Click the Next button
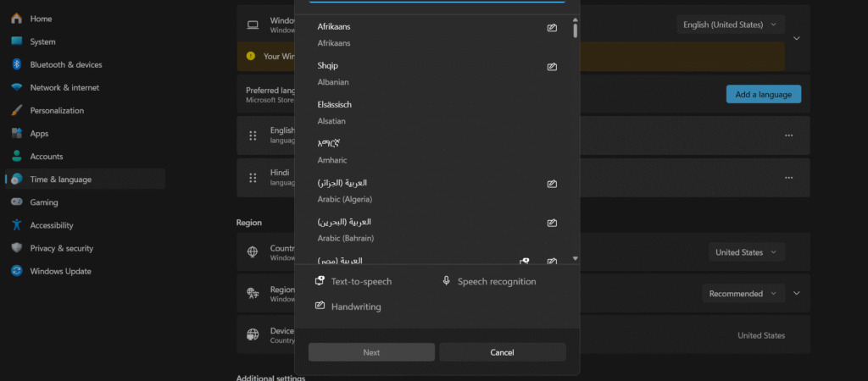Viewport: 868px width, 381px height. (371, 352)
